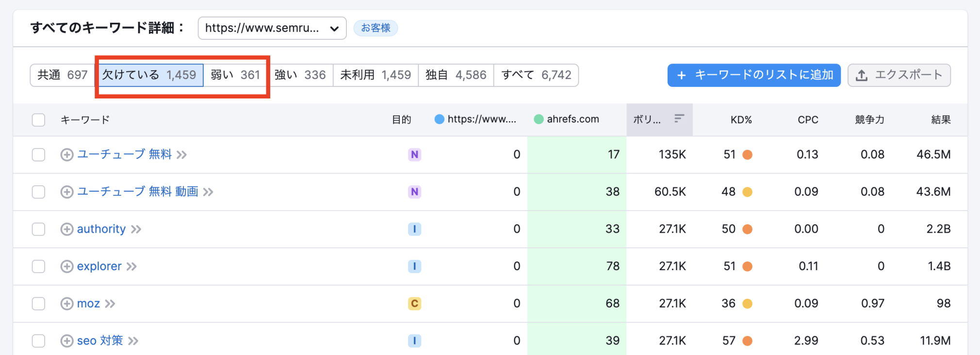Image resolution: width=980 pixels, height=355 pixels.
Task: Click the plus icon beside moz
Action: pos(67,304)
